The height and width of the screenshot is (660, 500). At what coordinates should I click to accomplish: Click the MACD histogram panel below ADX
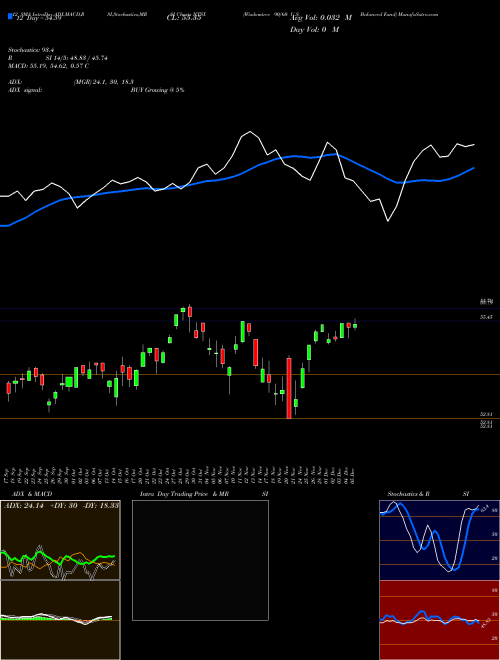pos(60,620)
